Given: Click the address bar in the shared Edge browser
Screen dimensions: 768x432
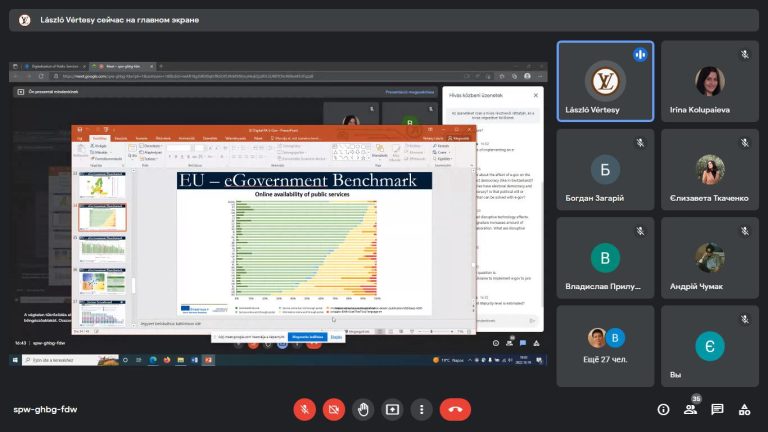Looking at the screenshot, I should click(x=257, y=76).
